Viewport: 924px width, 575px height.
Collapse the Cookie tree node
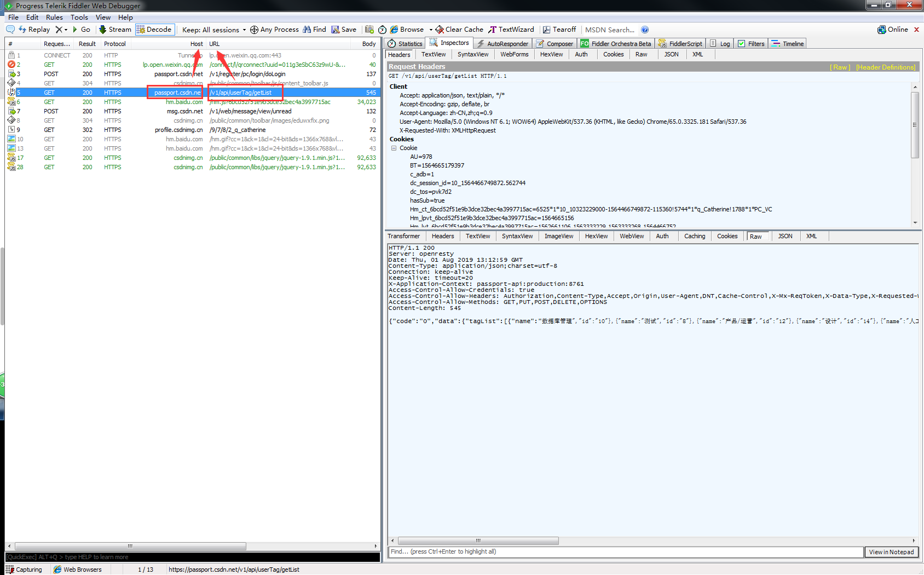pos(394,148)
